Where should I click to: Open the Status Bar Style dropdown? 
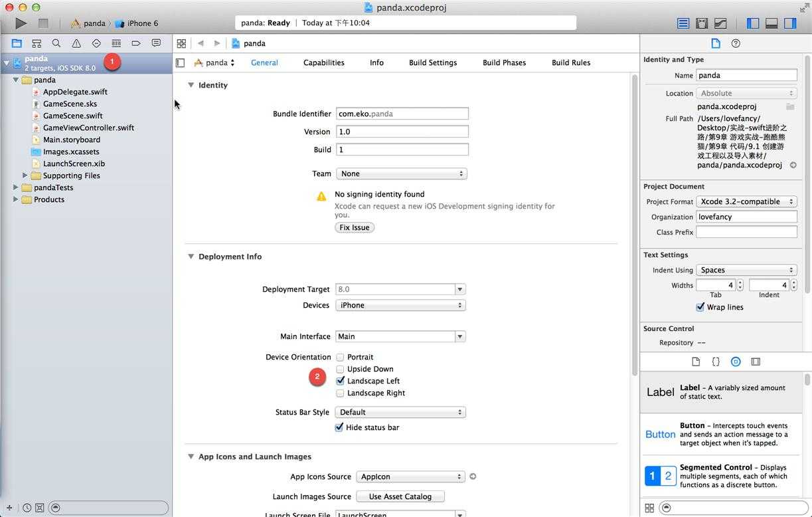tap(400, 412)
